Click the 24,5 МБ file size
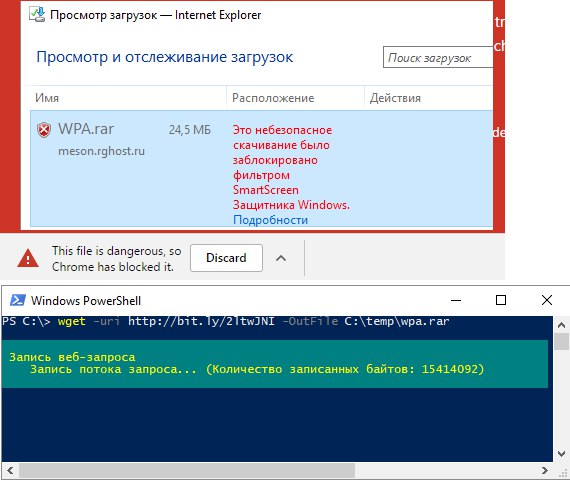The width and height of the screenshot is (570, 480). coord(190,130)
